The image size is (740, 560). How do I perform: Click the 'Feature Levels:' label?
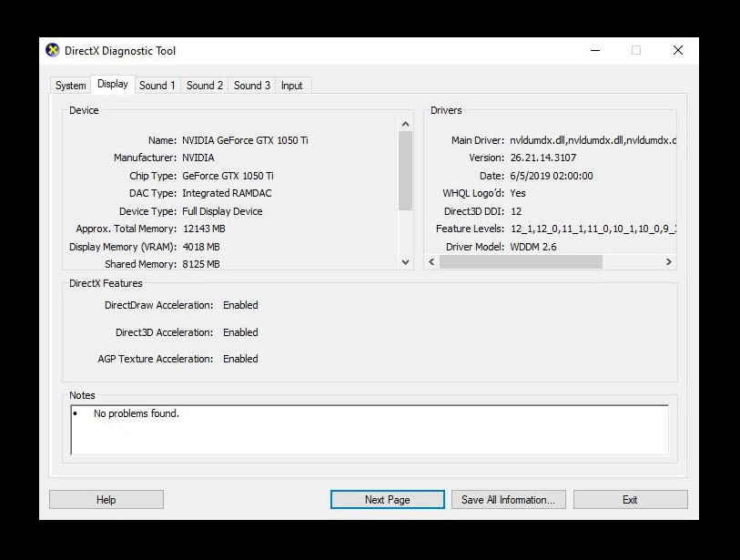click(470, 229)
